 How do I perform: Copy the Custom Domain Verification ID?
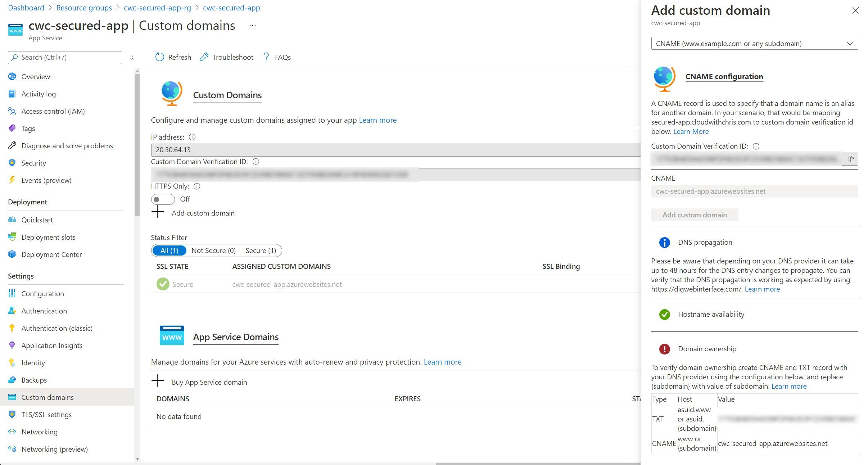[851, 159]
